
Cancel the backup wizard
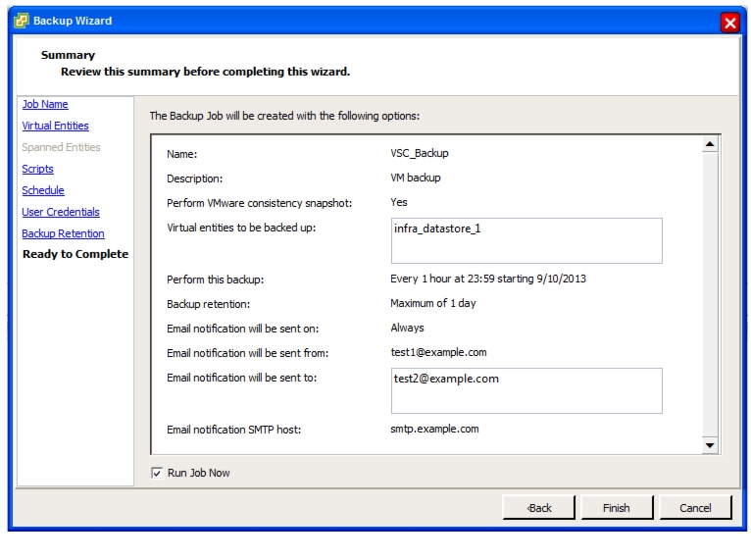tap(695, 508)
